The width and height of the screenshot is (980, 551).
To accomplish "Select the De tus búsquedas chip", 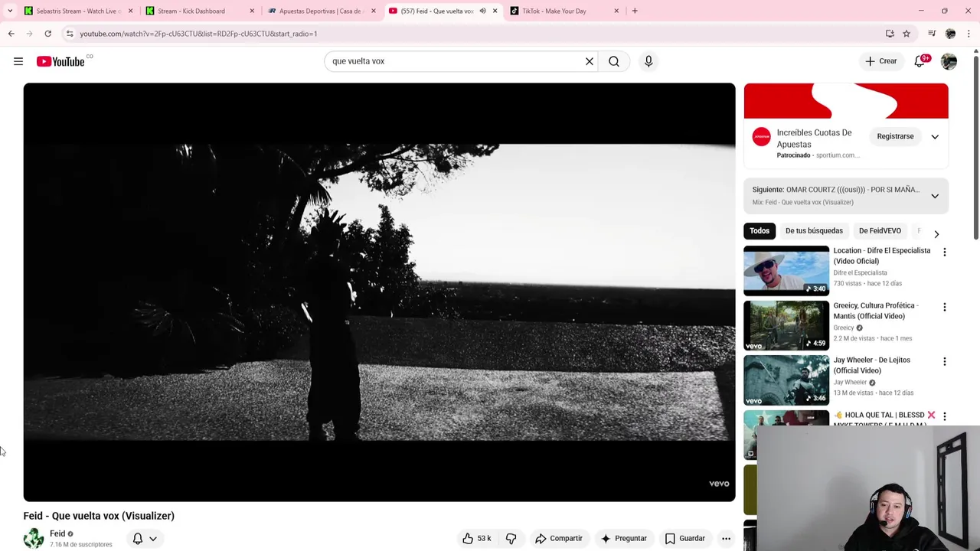I will [x=814, y=230].
